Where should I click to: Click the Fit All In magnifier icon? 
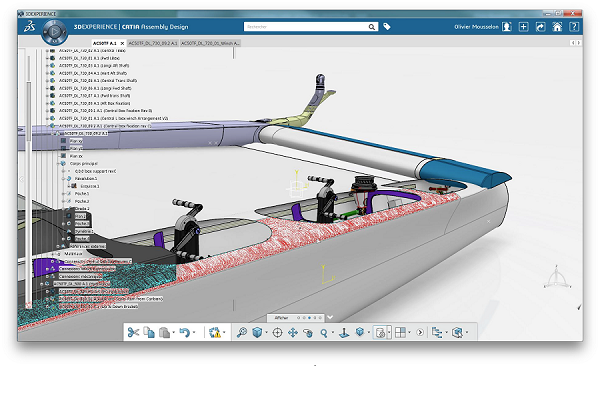241,332
